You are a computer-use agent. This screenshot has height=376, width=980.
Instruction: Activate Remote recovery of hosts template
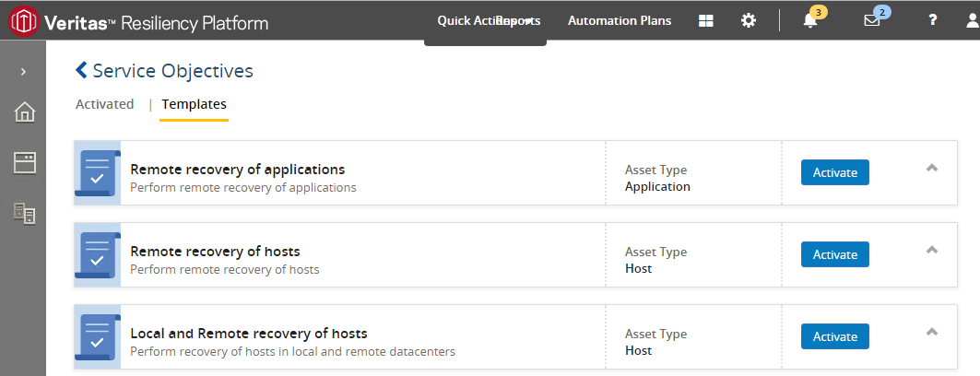pos(835,255)
